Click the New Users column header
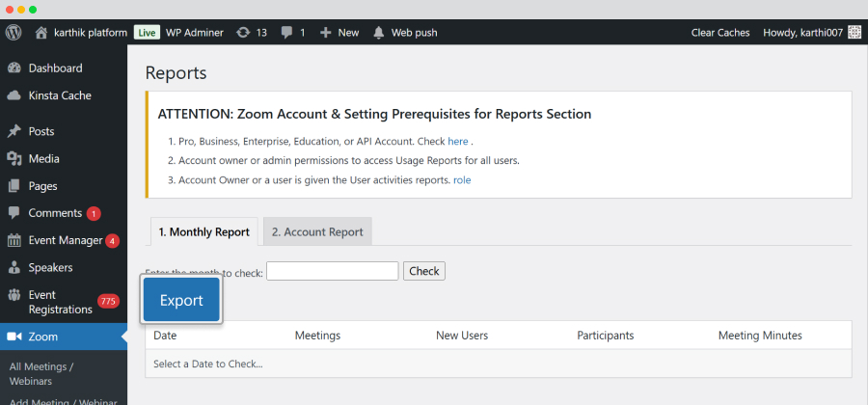 (462, 336)
